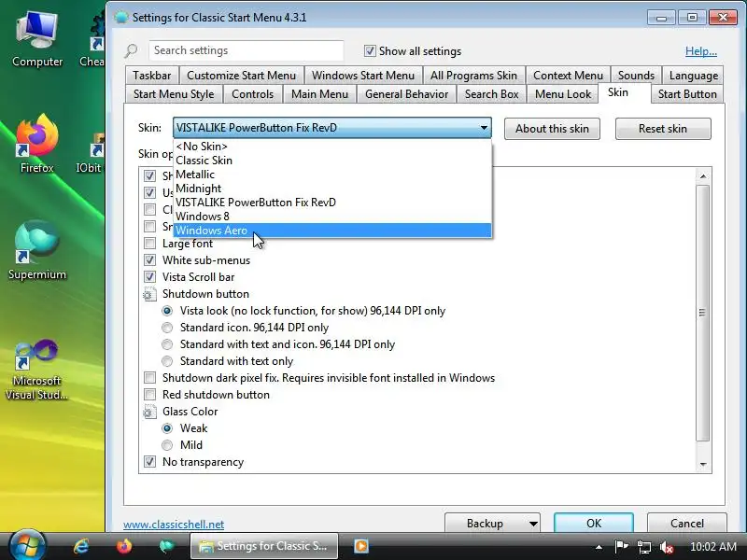
Task: Click the Classic Start Menu shell title icon
Action: 121,18
